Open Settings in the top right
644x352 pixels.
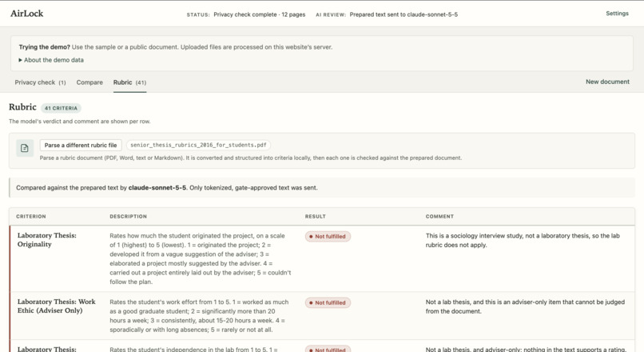[x=617, y=14]
